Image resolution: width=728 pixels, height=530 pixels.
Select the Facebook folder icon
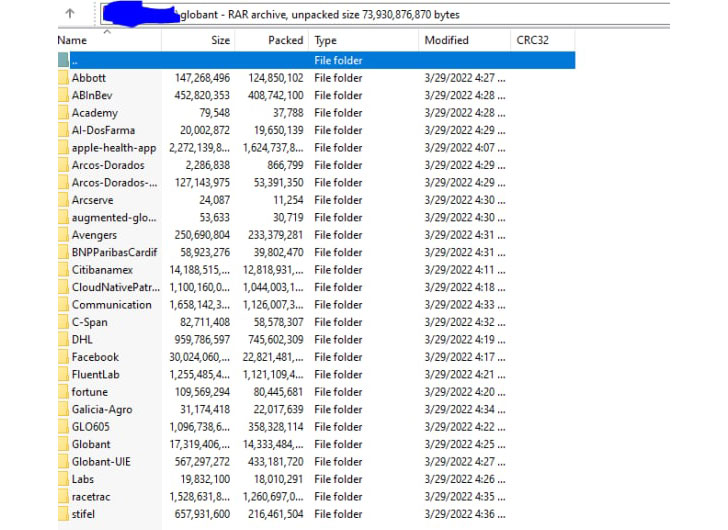point(63,357)
